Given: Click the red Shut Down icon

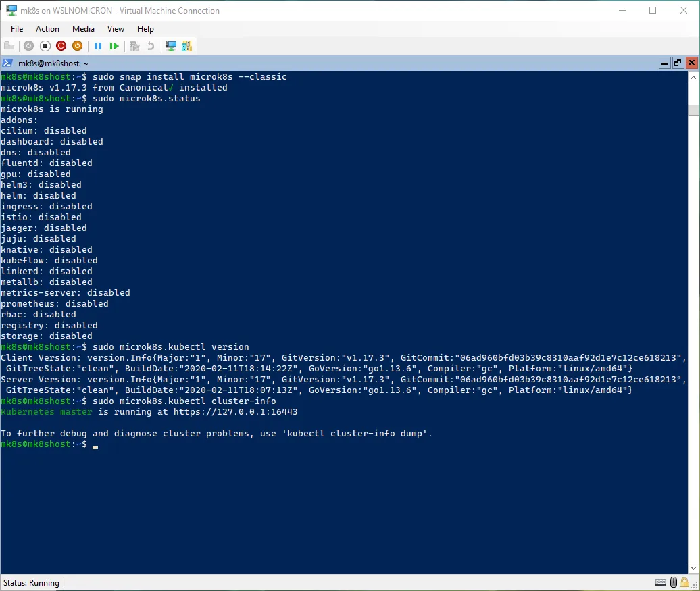Looking at the screenshot, I should coord(61,46).
